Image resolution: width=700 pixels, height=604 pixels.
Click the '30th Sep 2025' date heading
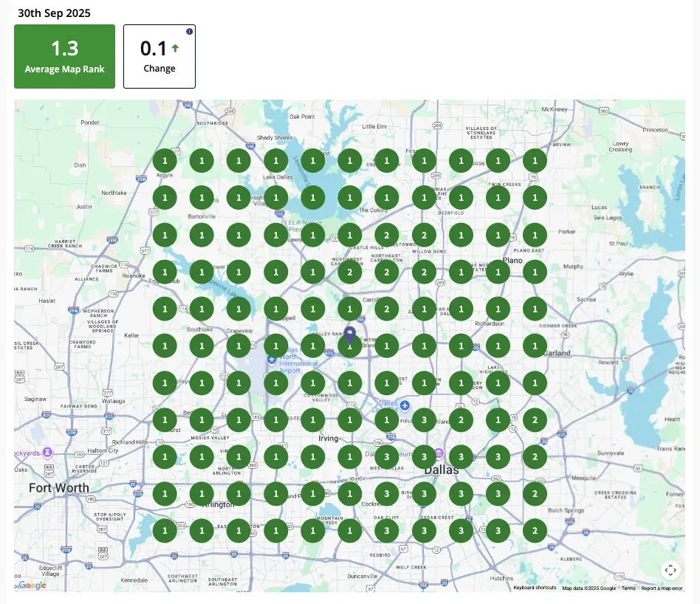(x=54, y=13)
